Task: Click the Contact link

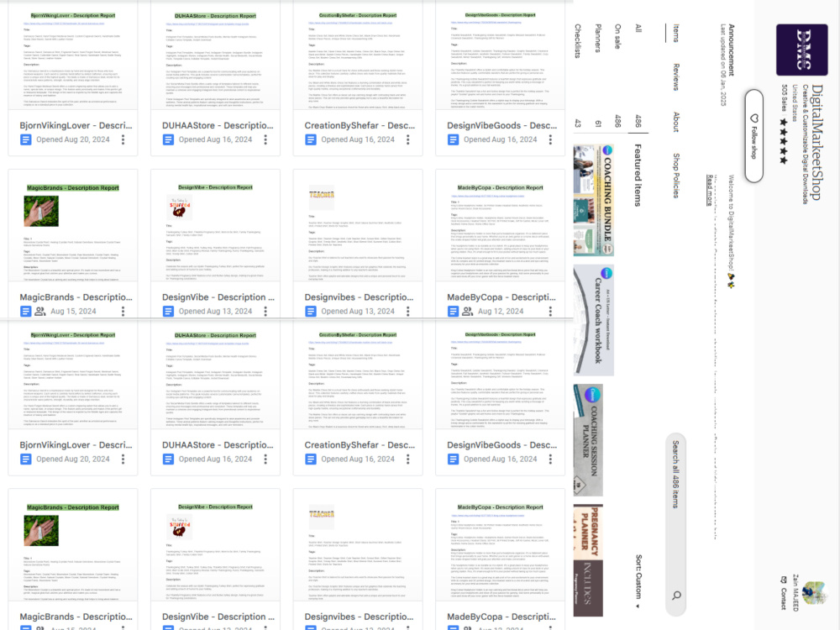Action: [x=784, y=594]
